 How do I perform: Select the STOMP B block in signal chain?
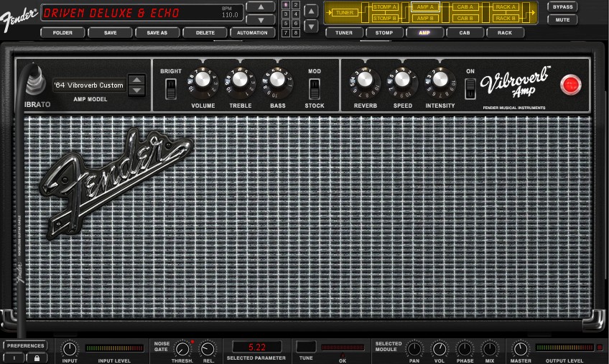[x=384, y=18]
